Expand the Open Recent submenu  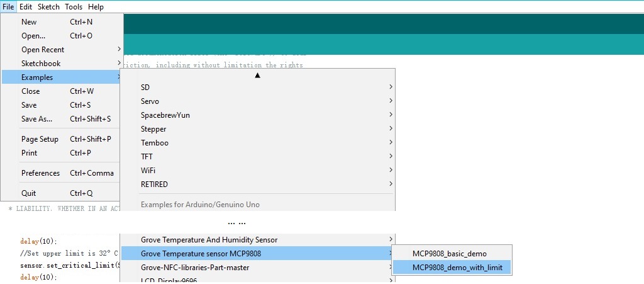pos(62,49)
